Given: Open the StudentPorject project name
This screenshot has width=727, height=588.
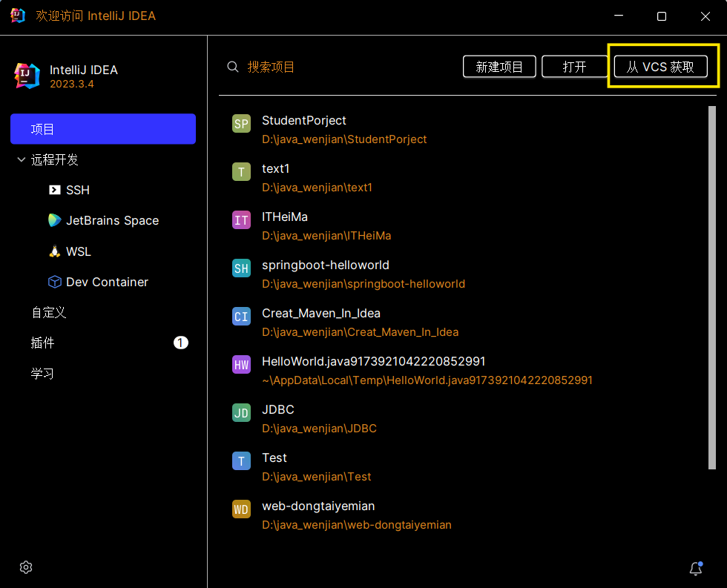Looking at the screenshot, I should click(303, 120).
